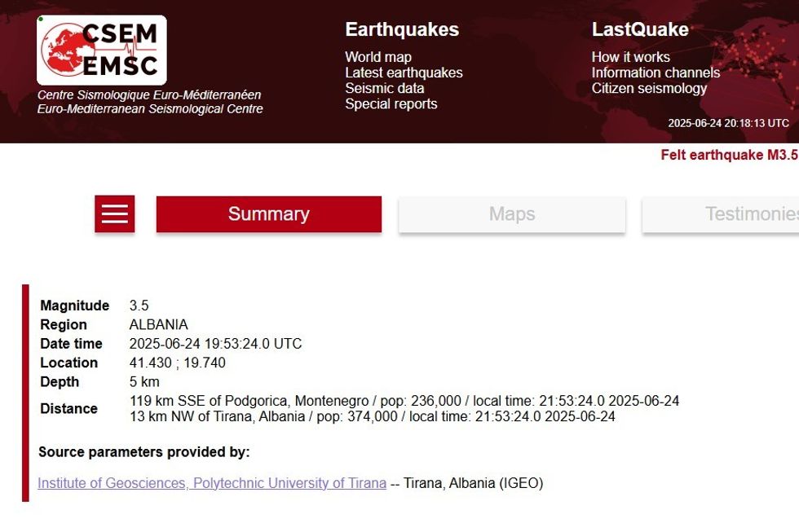
Task: Open Institute of Geosciences, Polytechnic University link
Action: pos(212,483)
